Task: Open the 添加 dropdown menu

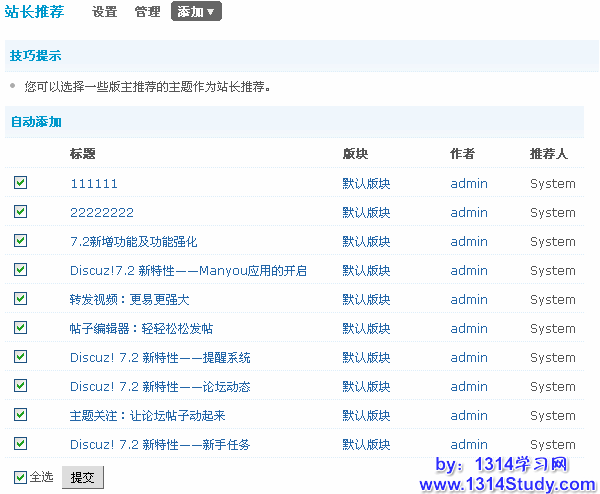Action: [196, 12]
